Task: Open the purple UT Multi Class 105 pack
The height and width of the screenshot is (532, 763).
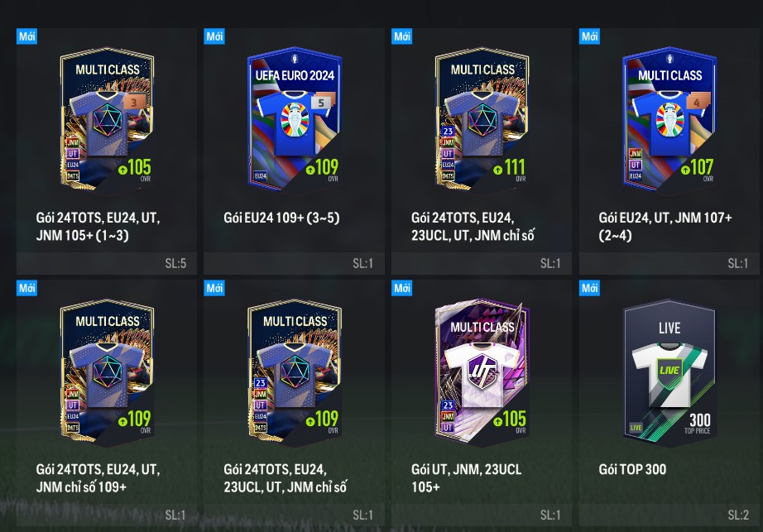Action: [x=482, y=372]
